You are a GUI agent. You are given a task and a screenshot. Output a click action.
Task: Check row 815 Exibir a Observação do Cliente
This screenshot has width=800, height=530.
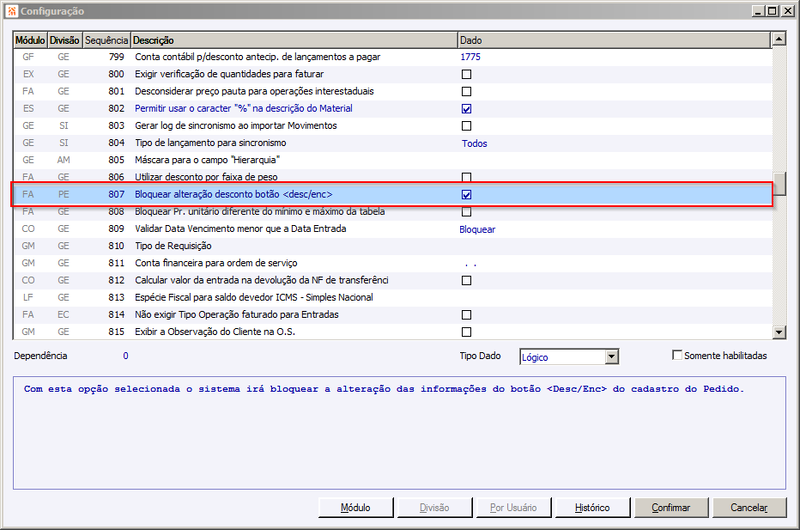[x=466, y=332]
